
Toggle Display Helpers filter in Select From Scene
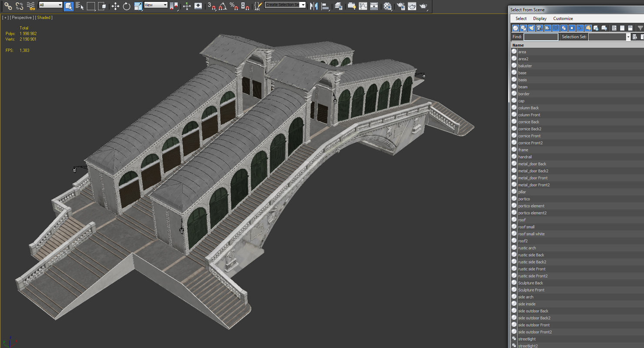point(547,28)
